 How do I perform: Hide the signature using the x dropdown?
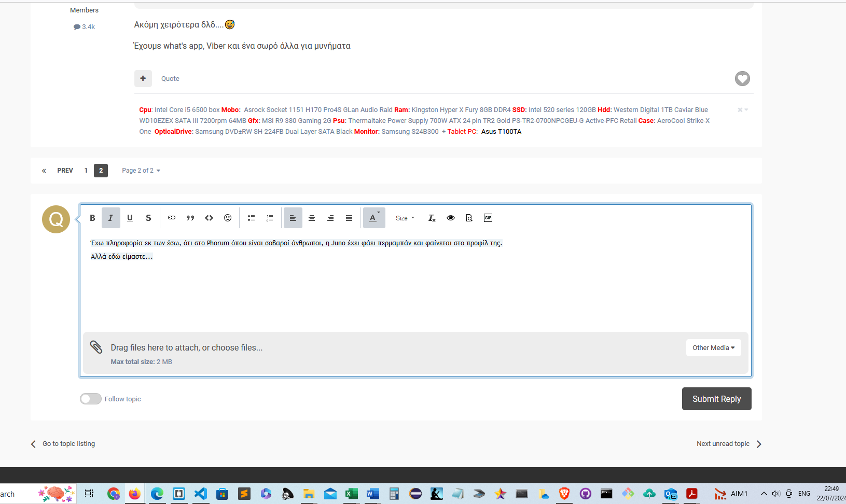coord(743,110)
